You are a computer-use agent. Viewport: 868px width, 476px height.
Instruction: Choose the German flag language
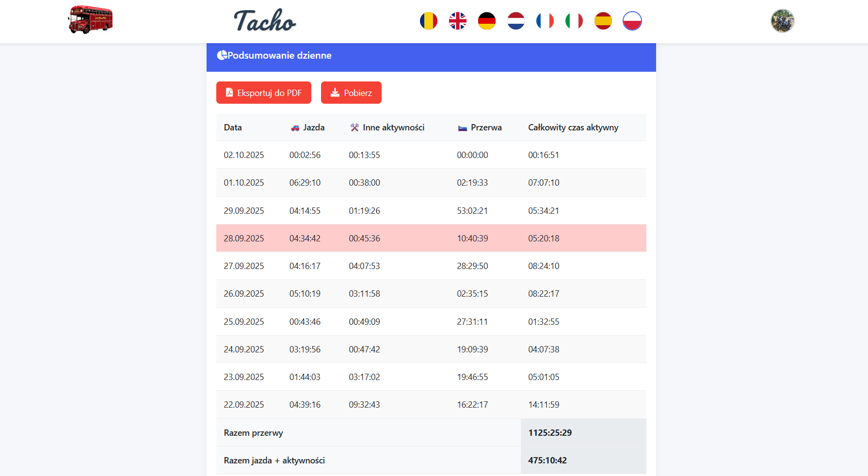487,21
